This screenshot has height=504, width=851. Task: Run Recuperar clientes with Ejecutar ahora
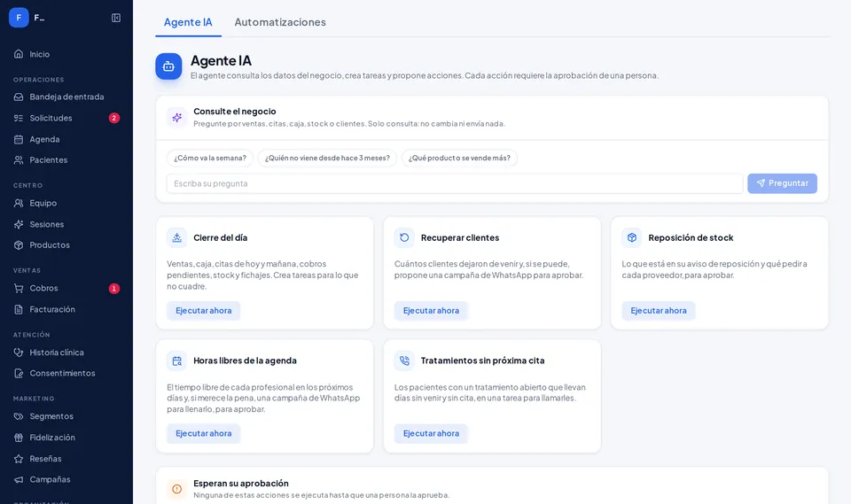click(x=431, y=311)
